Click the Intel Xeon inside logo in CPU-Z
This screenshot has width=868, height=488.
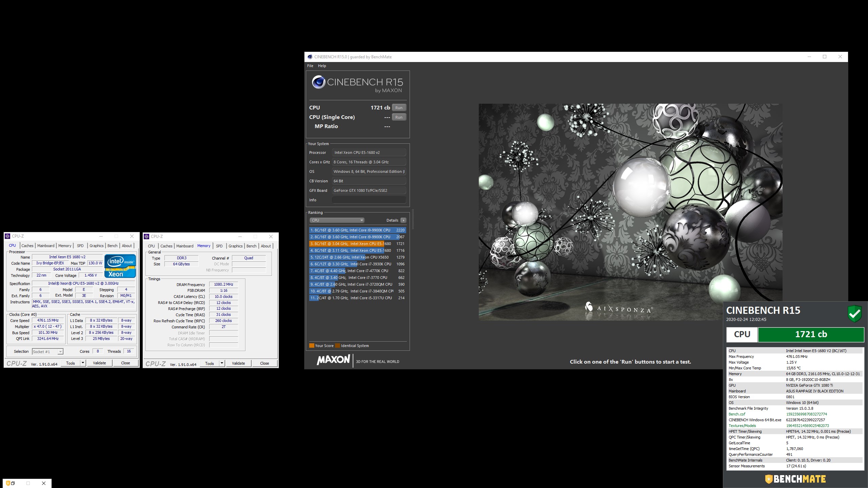pos(120,266)
